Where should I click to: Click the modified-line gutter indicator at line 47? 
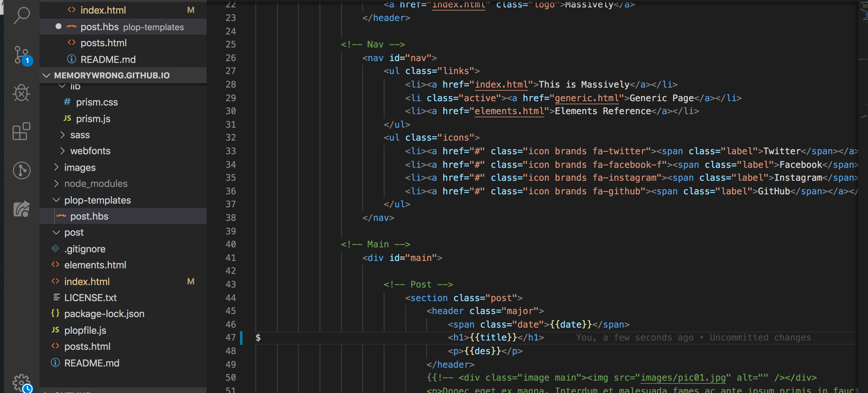point(241,338)
